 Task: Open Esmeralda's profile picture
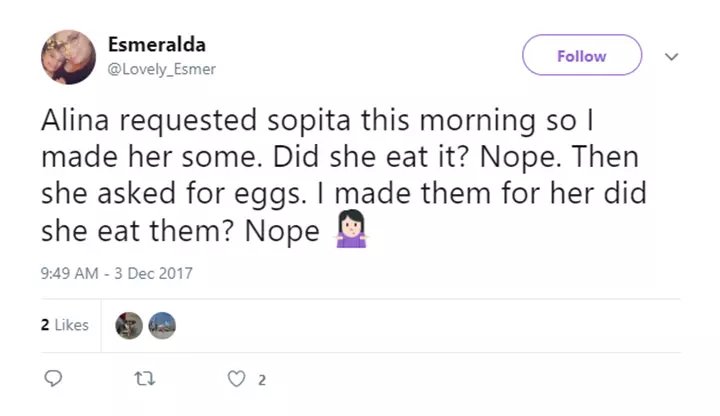(x=68, y=56)
